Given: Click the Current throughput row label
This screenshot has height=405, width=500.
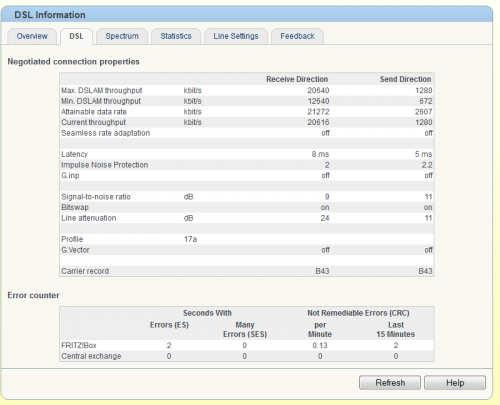Looking at the screenshot, I should [94, 122].
